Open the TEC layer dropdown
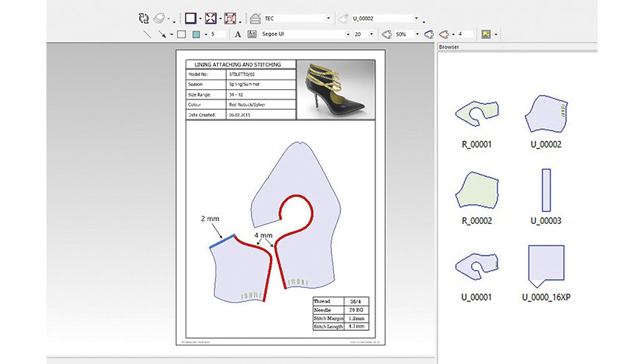 point(328,18)
